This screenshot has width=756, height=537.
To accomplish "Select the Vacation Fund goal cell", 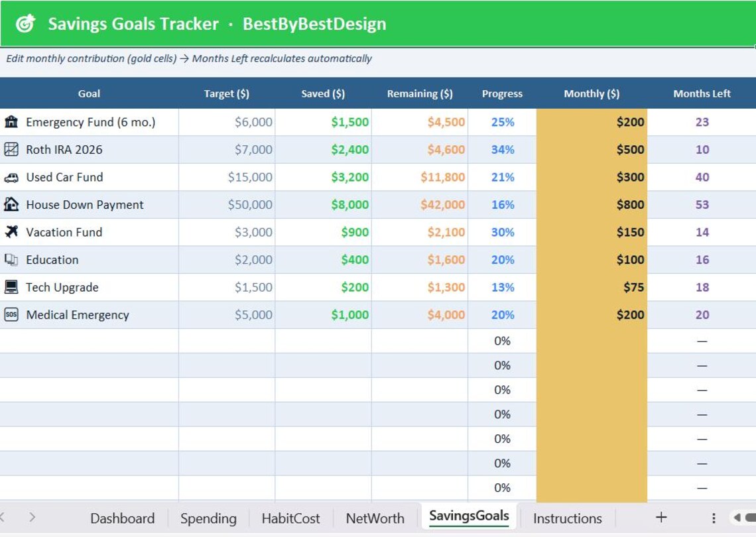I will [x=90, y=232].
